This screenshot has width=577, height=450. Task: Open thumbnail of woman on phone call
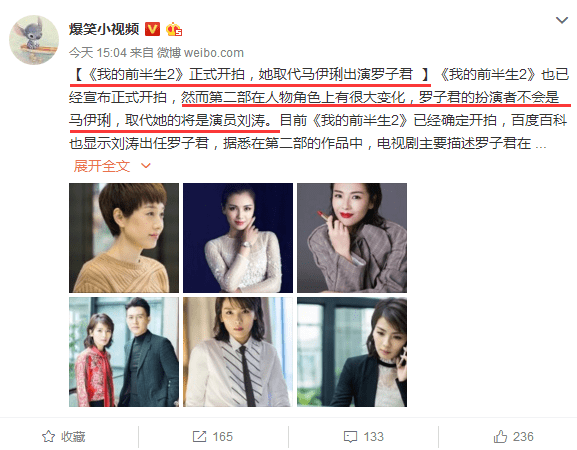(x=352, y=352)
